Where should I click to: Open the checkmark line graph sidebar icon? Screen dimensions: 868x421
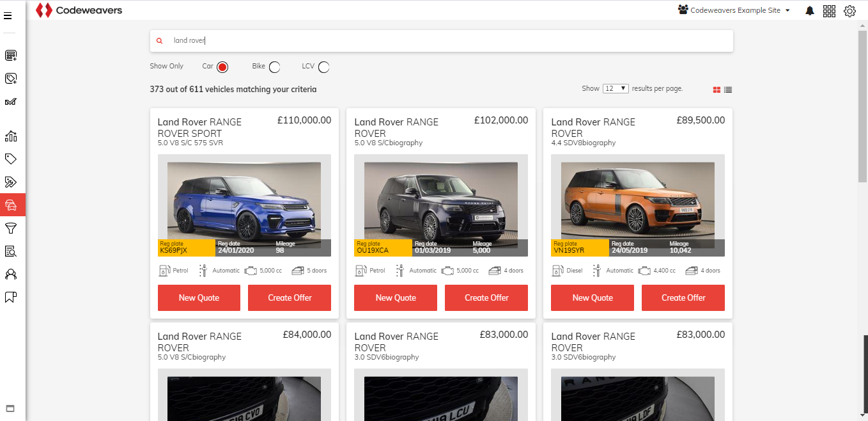coord(10,102)
